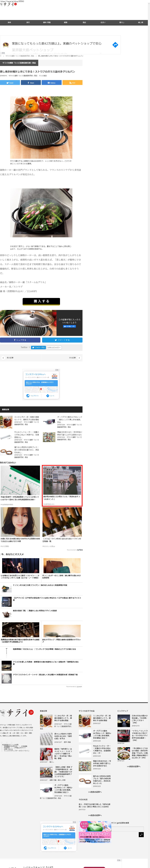Open the orange RSS feed button
150x868 pixels.
72,83
